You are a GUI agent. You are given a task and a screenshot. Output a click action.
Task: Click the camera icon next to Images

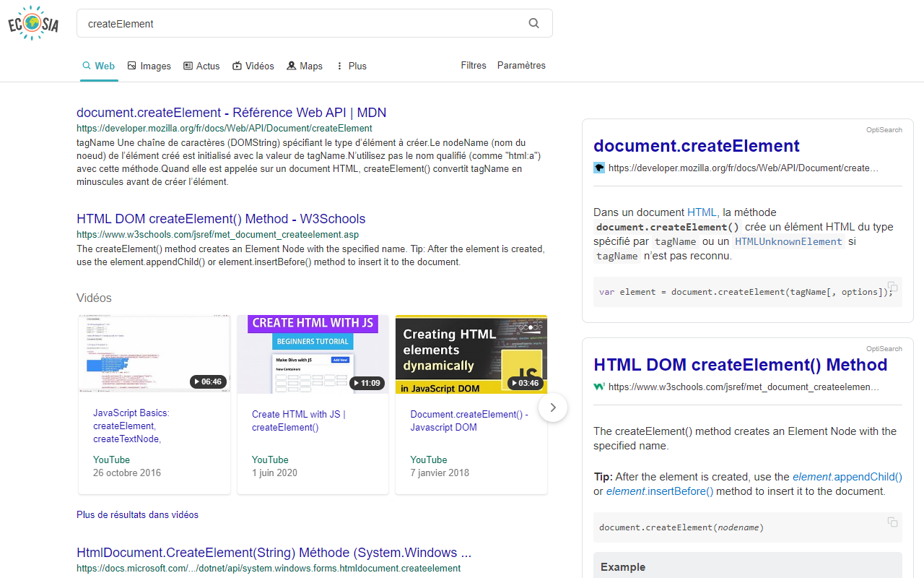coord(130,65)
